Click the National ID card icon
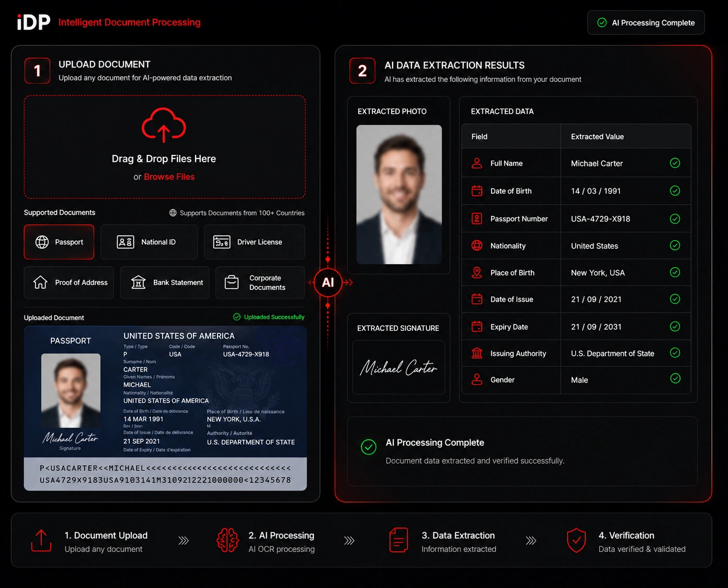The image size is (728, 588). pyautogui.click(x=125, y=242)
